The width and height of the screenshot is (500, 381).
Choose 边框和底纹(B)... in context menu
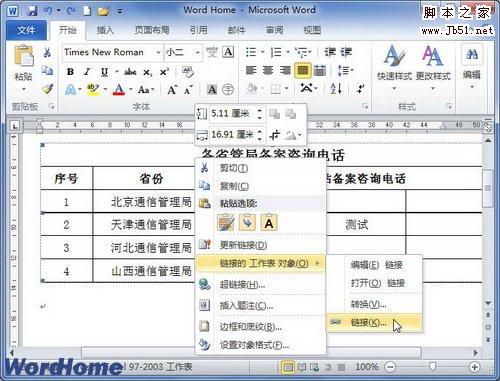coord(260,327)
